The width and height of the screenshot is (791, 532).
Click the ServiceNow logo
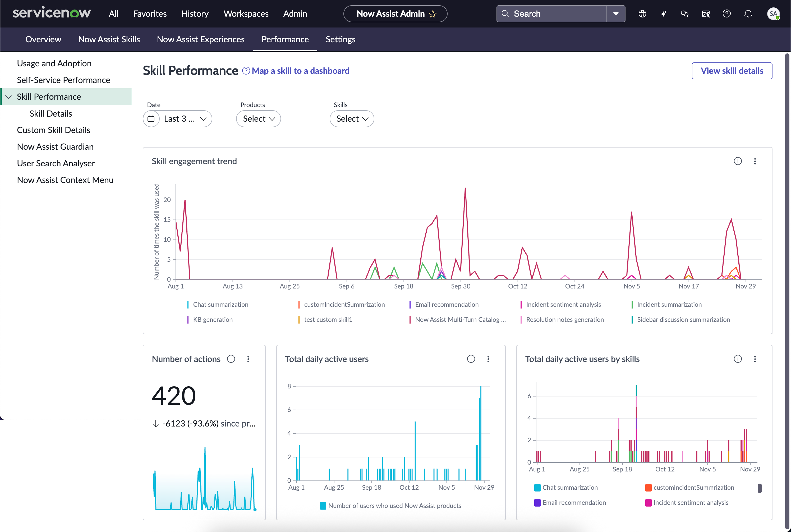pos(52,13)
